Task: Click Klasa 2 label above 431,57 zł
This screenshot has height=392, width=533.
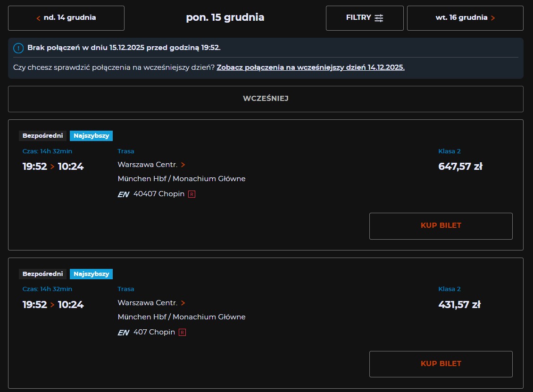Action: point(450,289)
